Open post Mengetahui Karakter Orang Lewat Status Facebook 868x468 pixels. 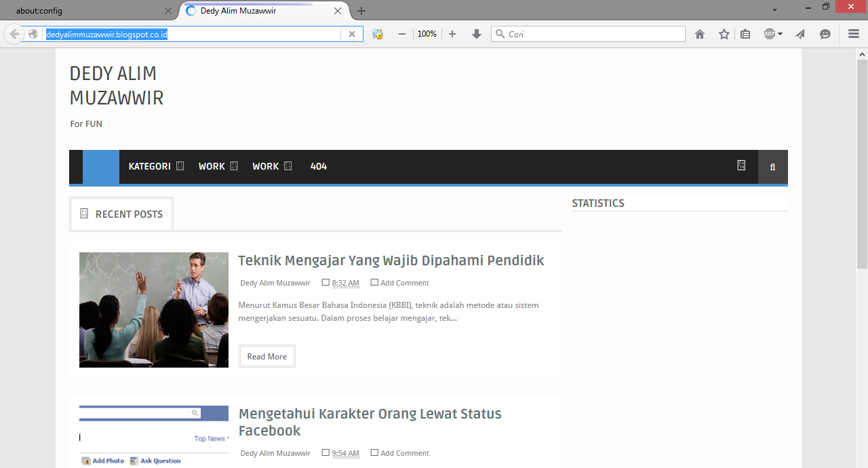click(370, 422)
